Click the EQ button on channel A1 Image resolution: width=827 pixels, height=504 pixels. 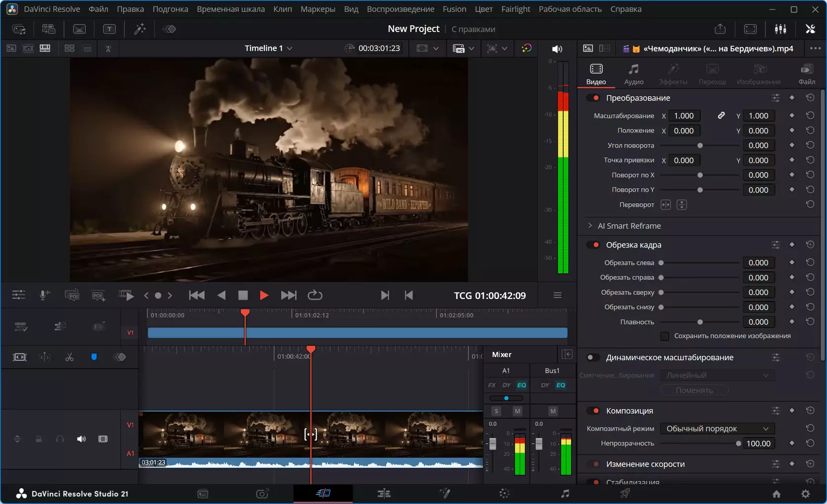tap(522, 385)
